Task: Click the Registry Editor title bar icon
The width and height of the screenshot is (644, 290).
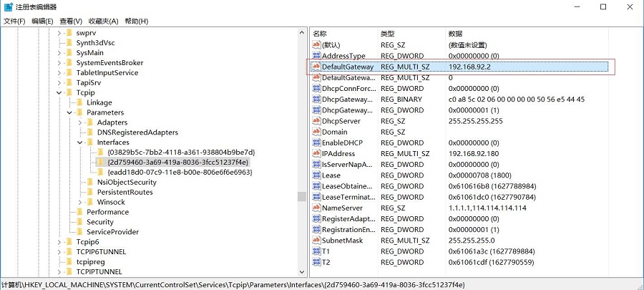Action: pyautogui.click(x=9, y=7)
